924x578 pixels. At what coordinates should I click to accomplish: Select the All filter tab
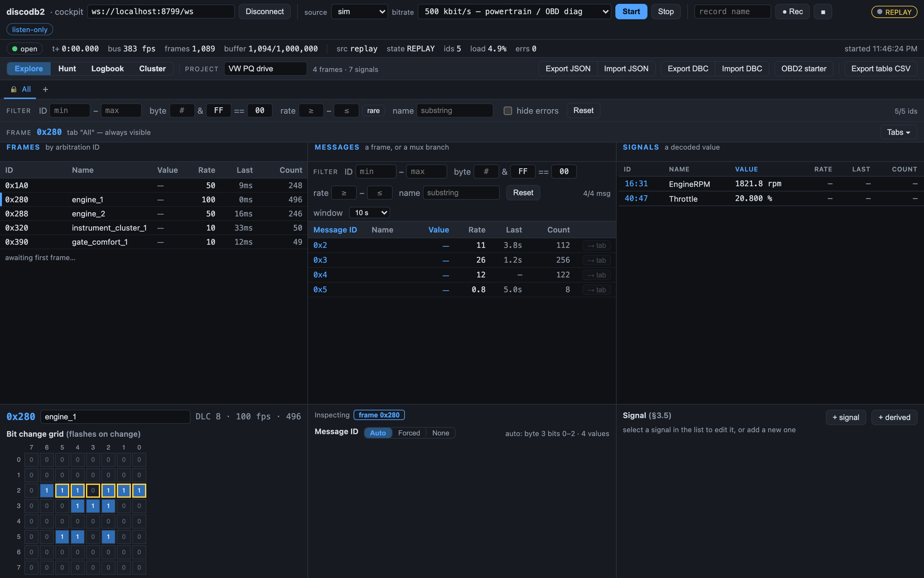point(20,90)
